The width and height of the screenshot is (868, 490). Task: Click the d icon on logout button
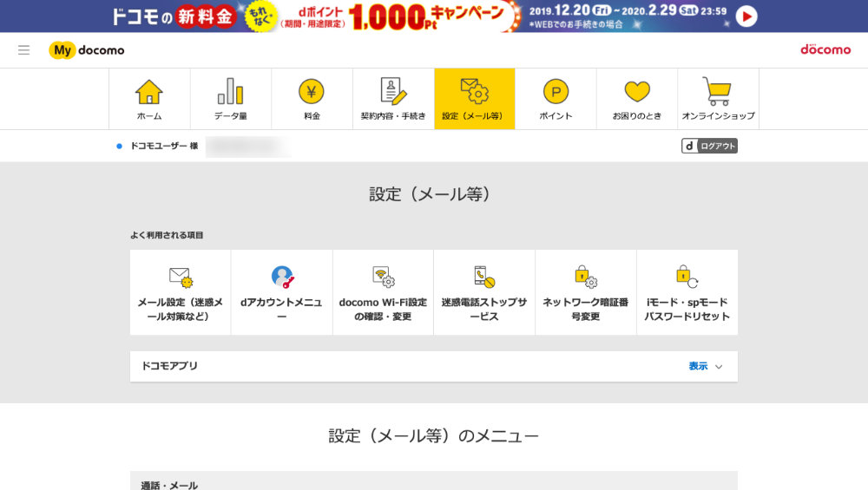[689, 146]
